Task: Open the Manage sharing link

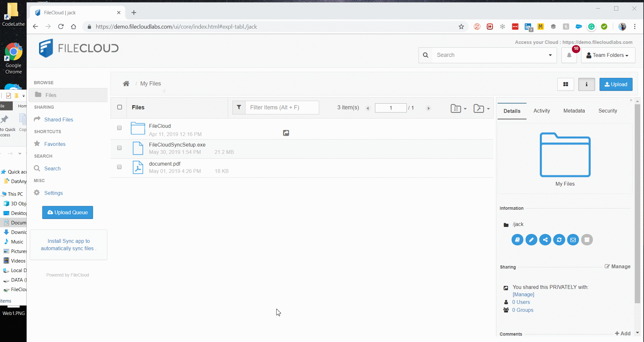Action: click(x=618, y=266)
